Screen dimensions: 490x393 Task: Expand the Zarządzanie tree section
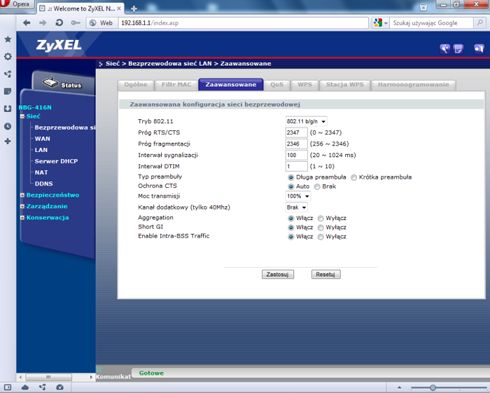22,206
